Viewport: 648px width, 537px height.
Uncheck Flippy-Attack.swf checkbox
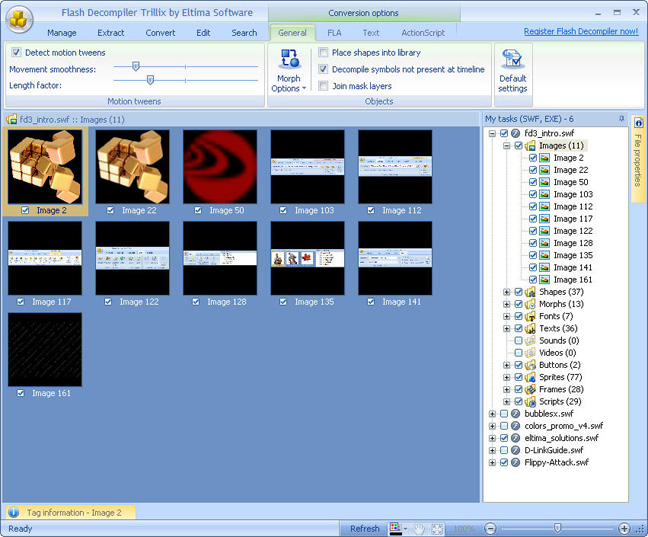point(504,462)
